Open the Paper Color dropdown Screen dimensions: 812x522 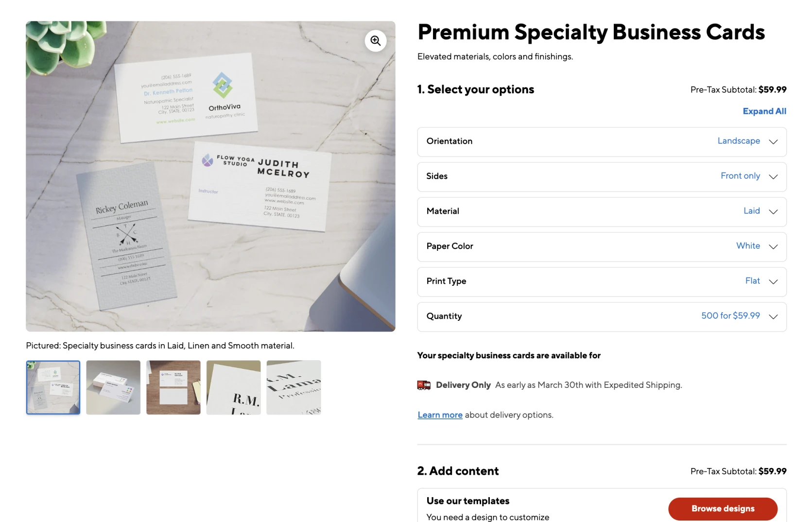601,246
